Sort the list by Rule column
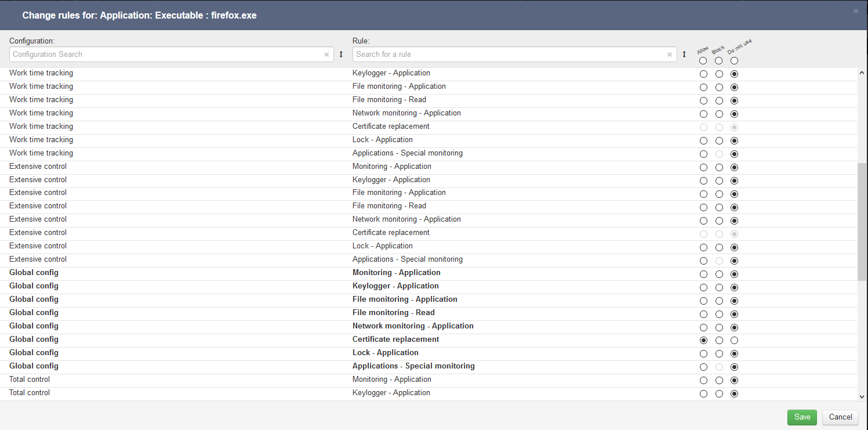Screen dimensions: 868x430 [684, 55]
